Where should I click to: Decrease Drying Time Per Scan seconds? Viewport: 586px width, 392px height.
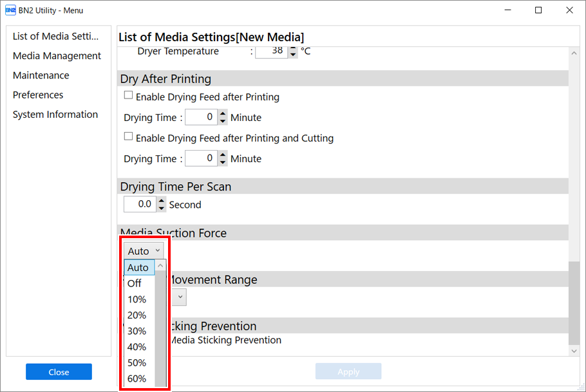coord(162,208)
